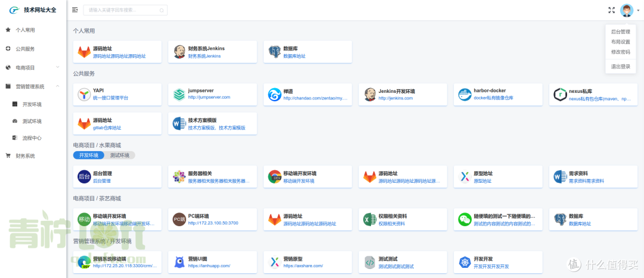Click the Axure icon on 原型地址 card
The height and width of the screenshot is (278, 644).
coord(465,177)
